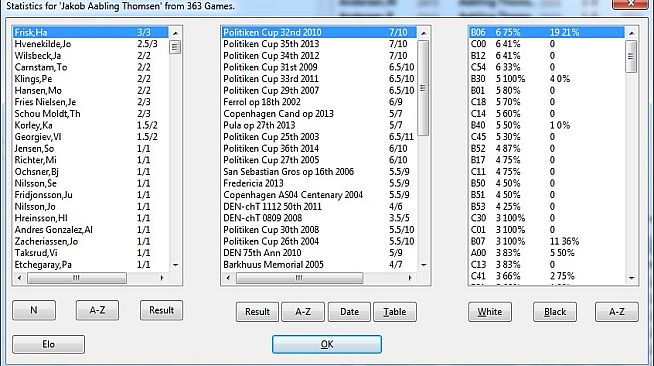The height and width of the screenshot is (366, 654).
Task: Select Copenhagen Cand op 2013 tournament
Action: click(319, 114)
